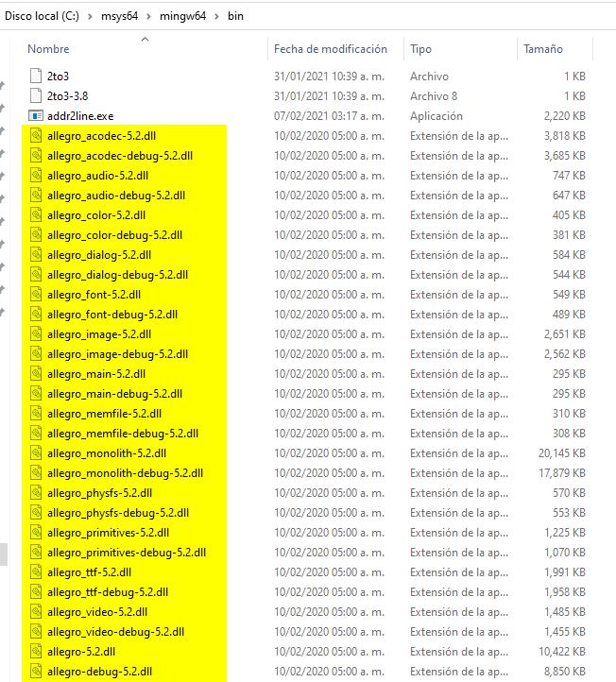Click the addr2line.exe application icon
This screenshot has height=682, width=616.
(x=36, y=116)
